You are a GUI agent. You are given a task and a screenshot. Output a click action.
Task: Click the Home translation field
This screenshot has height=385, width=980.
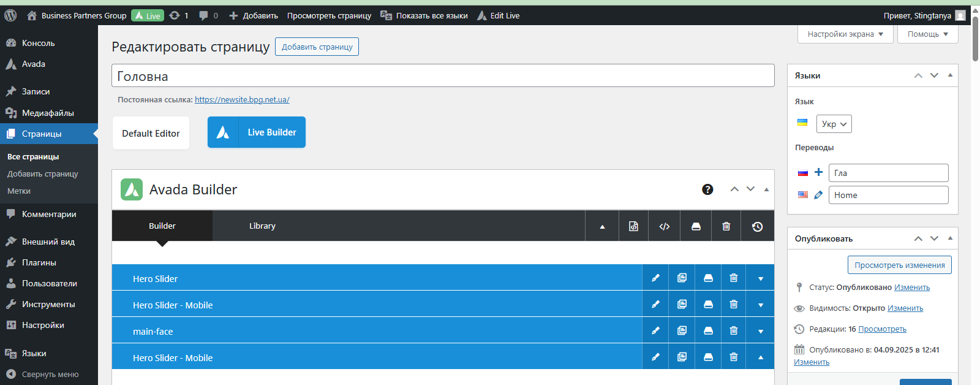click(888, 195)
